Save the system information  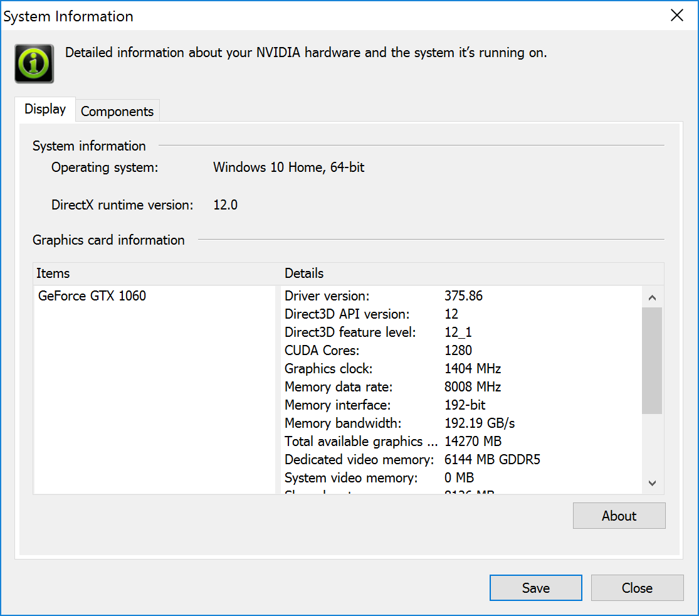(535, 587)
